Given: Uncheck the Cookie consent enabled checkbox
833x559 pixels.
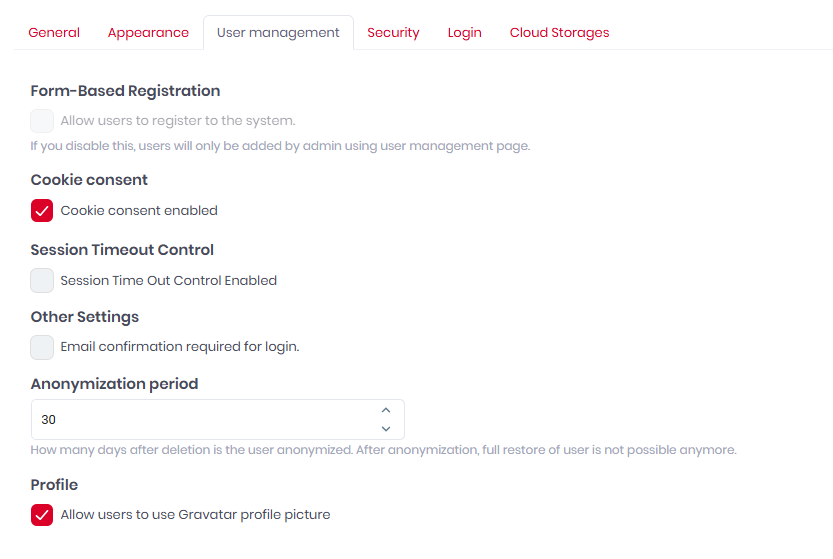Looking at the screenshot, I should point(42,210).
